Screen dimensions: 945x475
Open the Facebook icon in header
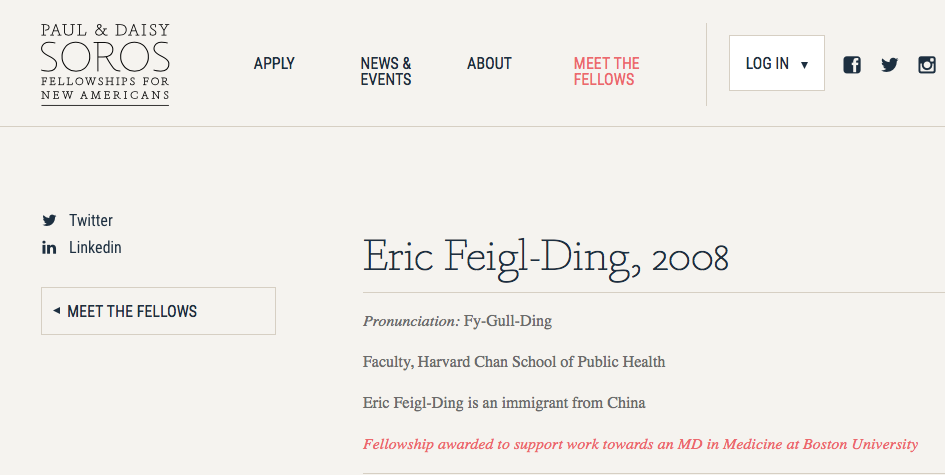coord(852,64)
